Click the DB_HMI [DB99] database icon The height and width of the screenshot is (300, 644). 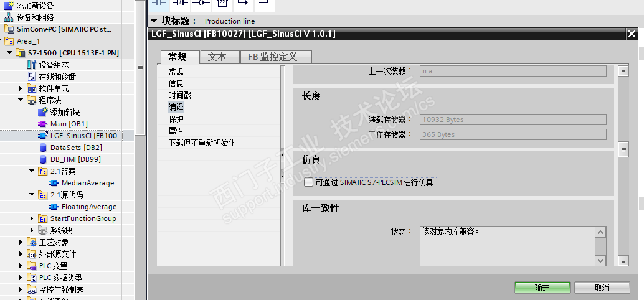tap(43, 159)
